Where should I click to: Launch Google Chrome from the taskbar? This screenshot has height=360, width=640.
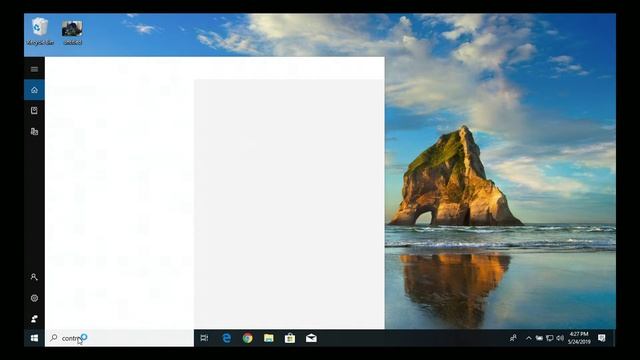(x=247, y=338)
